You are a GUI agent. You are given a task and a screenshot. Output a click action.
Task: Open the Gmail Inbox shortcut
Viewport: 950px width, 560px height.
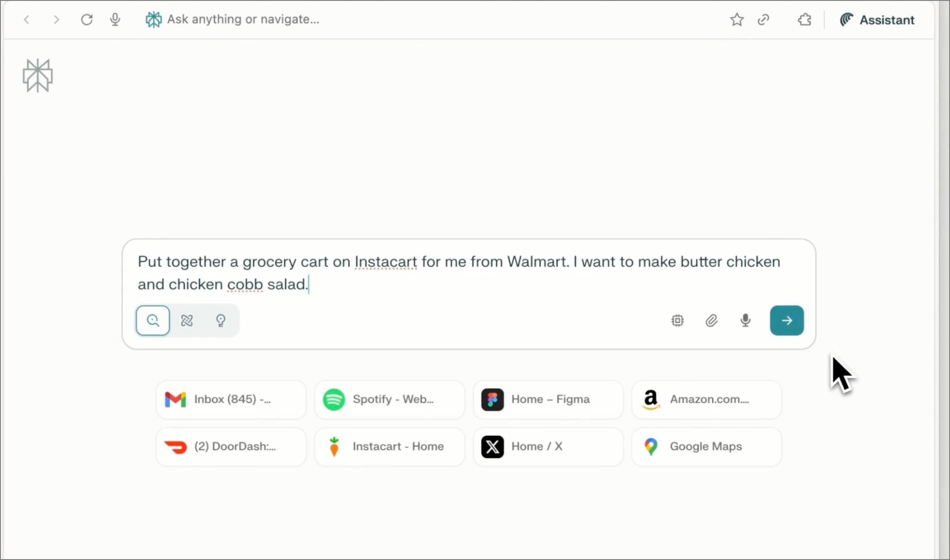coord(231,399)
